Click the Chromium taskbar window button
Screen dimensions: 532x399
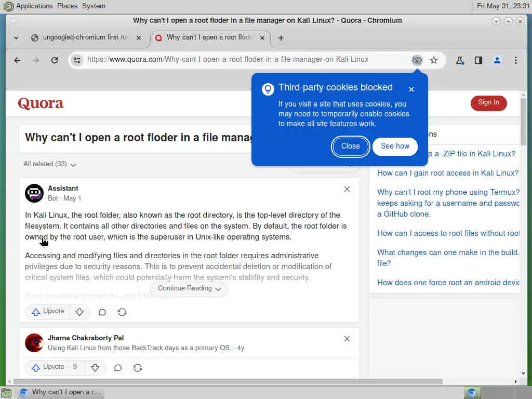(60, 392)
